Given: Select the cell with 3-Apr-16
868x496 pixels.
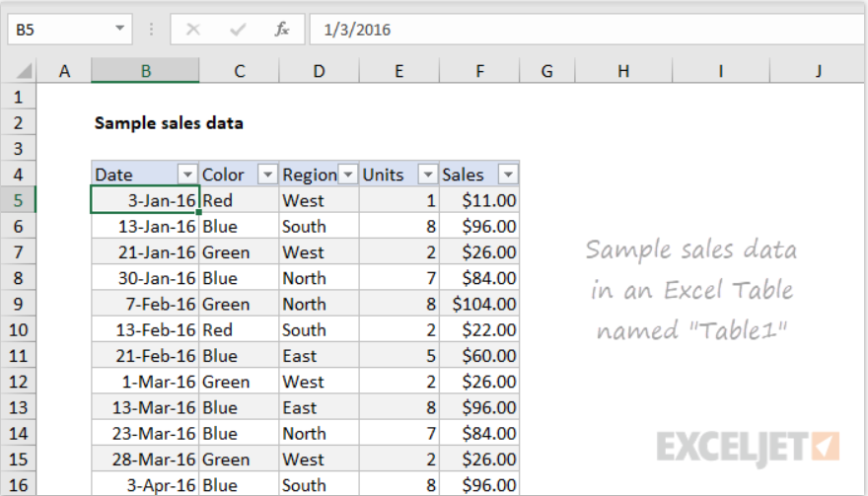Looking at the screenshot, I should click(x=145, y=484).
